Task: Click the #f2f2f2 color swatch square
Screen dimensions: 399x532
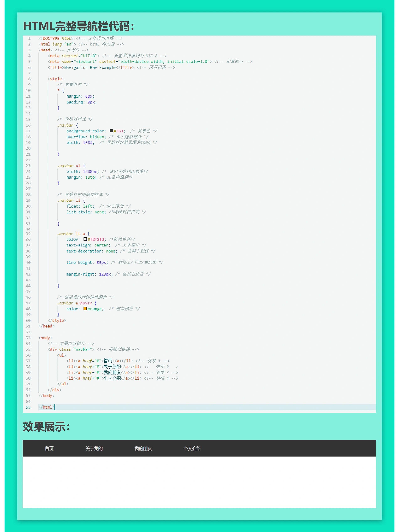Action: pos(85,239)
